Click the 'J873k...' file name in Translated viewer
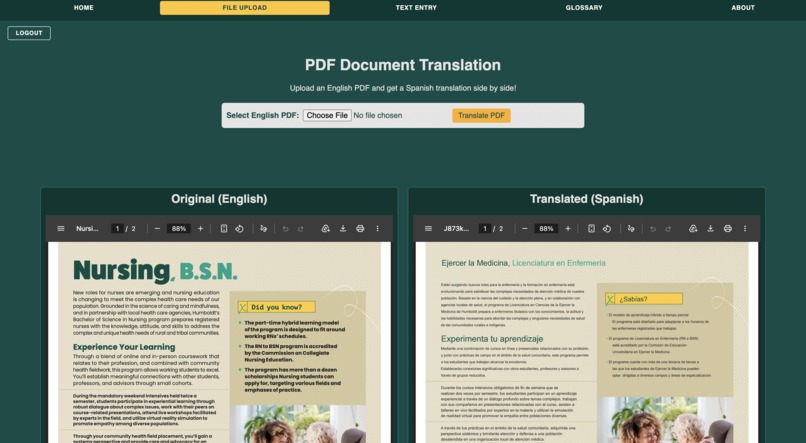The height and width of the screenshot is (443, 806). pyautogui.click(x=456, y=229)
